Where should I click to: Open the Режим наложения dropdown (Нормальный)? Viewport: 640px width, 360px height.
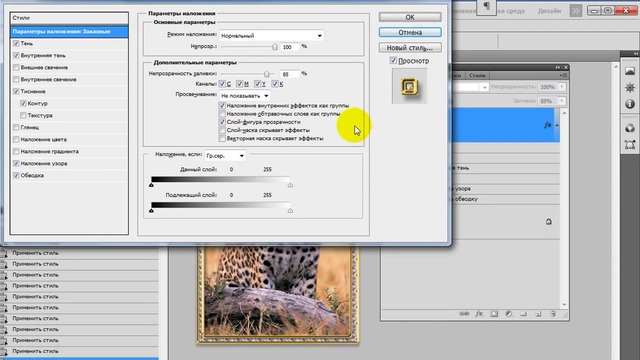(272, 36)
